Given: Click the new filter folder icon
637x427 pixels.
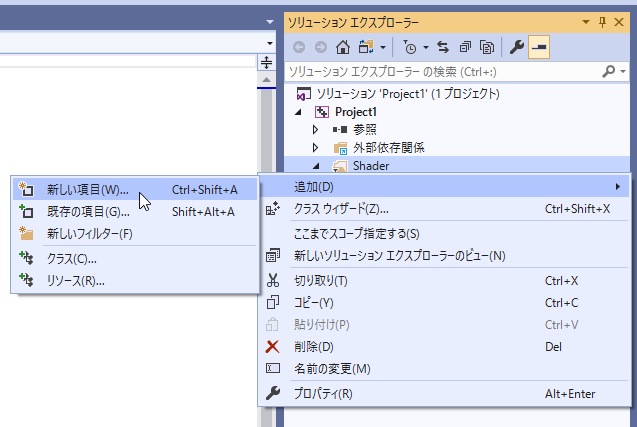Looking at the screenshot, I should coord(26,233).
